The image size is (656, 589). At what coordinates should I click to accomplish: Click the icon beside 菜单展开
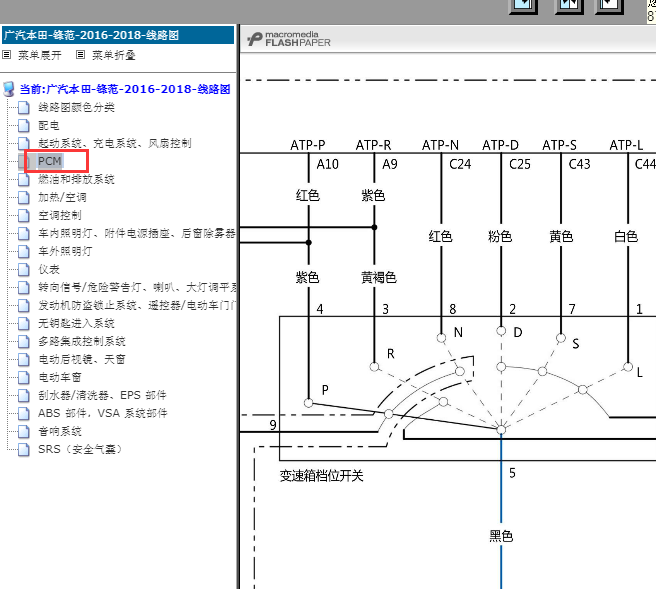(x=7, y=55)
